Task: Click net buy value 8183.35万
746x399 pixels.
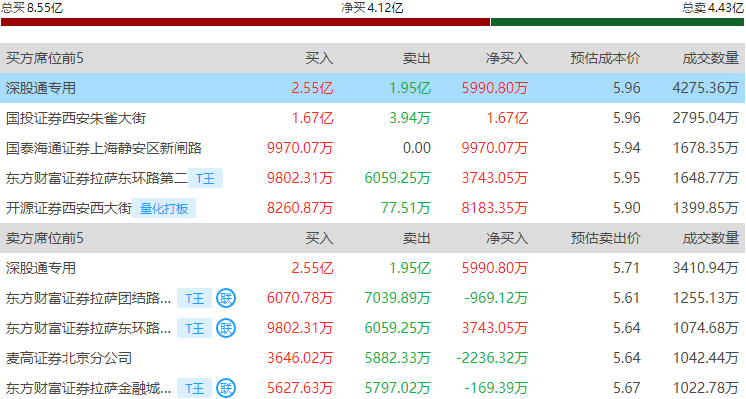Action: 495,208
